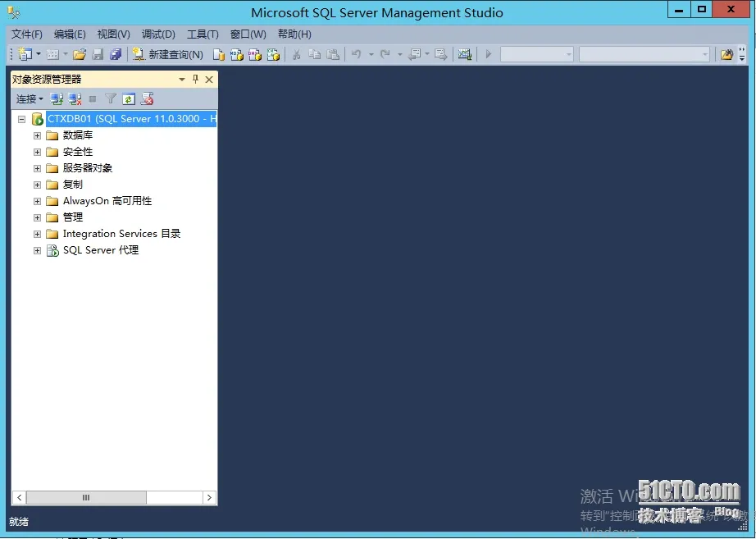The image size is (756, 539).
Task: Open the 连接 dropdown in Object Explorer
Action: click(30, 99)
